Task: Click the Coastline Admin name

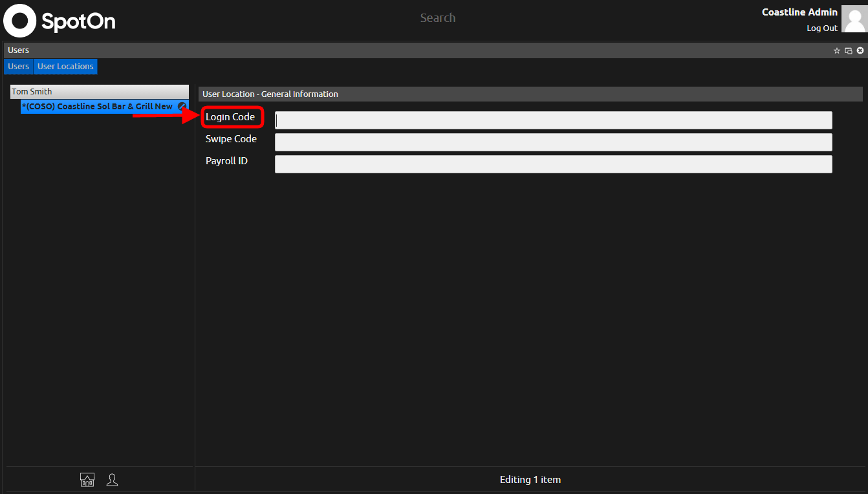Action: click(799, 12)
